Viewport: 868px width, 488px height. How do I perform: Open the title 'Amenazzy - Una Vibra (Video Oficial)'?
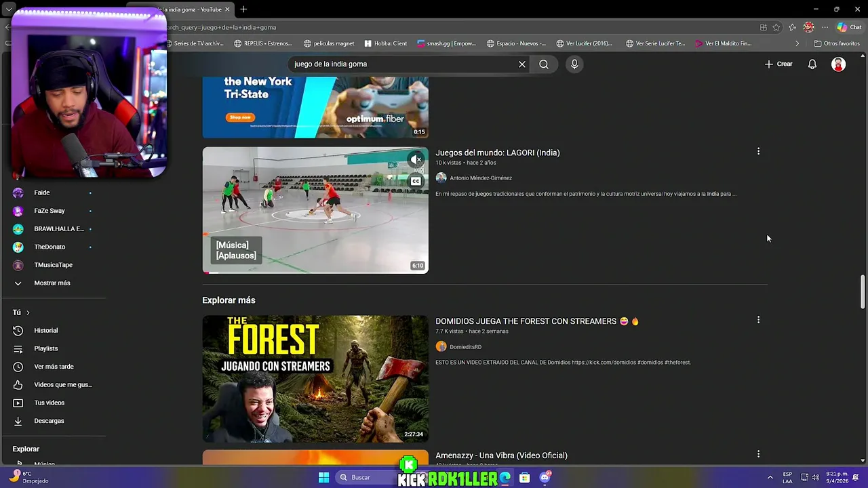click(x=501, y=455)
